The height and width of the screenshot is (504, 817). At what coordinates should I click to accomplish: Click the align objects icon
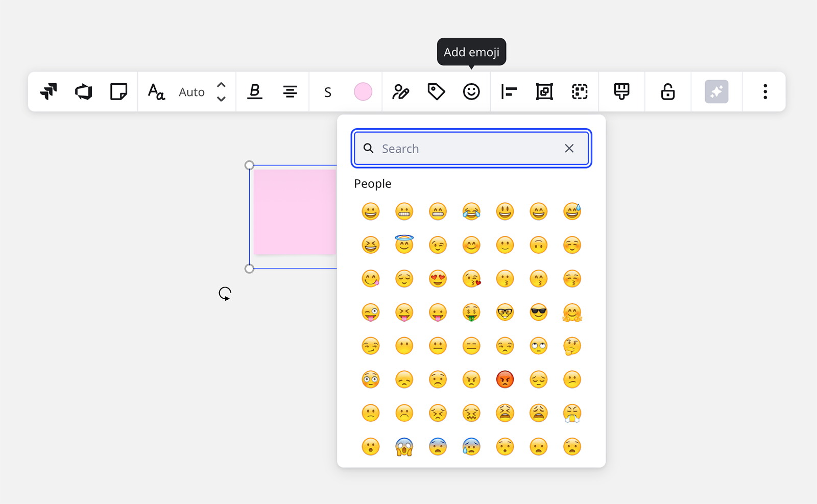click(x=509, y=92)
